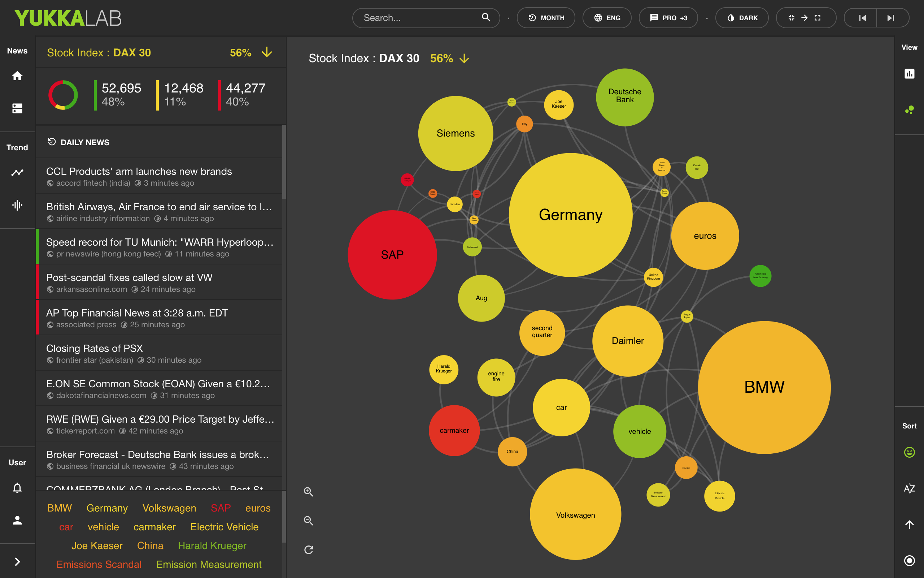This screenshot has height=578, width=924.
Task: Select the View bubble network icon
Action: click(x=909, y=110)
